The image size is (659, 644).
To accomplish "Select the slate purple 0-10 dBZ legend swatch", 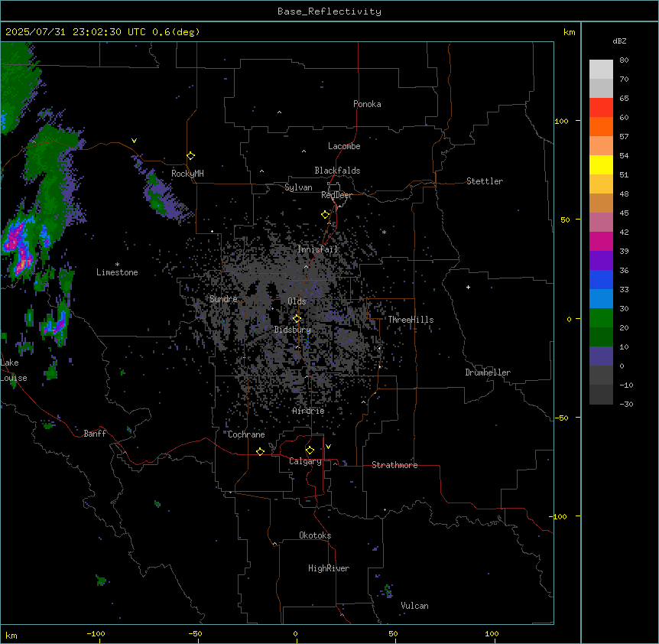I will (x=601, y=356).
